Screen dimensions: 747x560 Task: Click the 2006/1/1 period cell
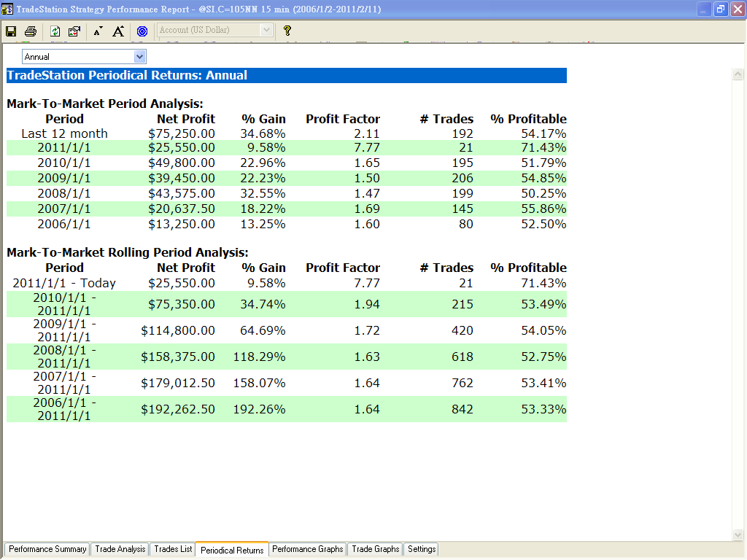(x=64, y=224)
